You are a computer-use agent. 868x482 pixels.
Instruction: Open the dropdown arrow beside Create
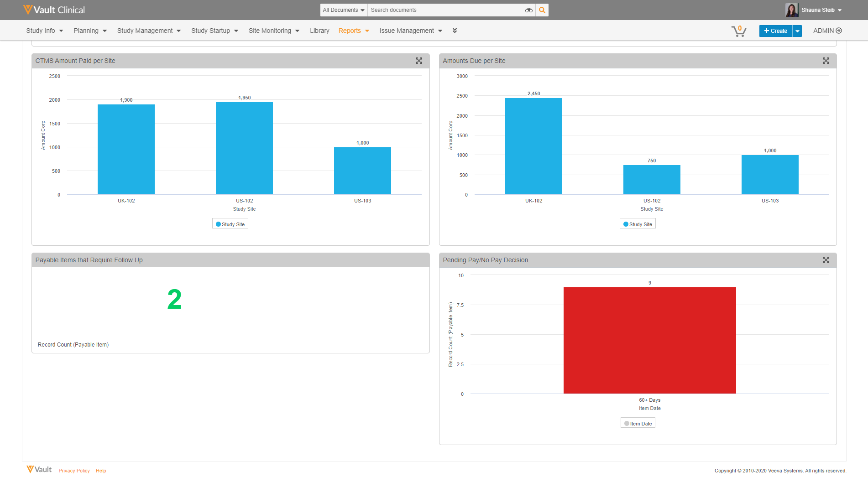(797, 31)
